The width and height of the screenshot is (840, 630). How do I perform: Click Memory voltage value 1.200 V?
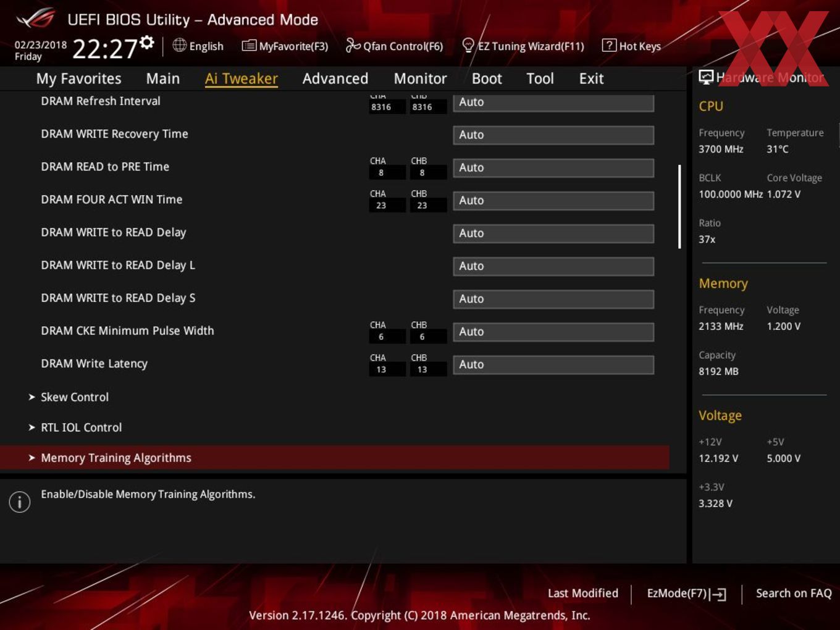pyautogui.click(x=784, y=326)
